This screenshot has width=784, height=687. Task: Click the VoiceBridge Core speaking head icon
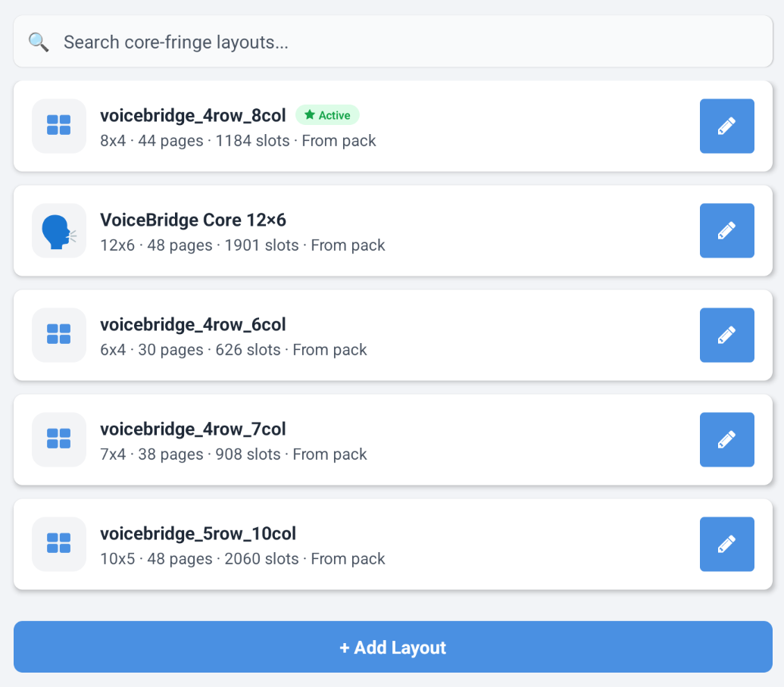(x=58, y=230)
